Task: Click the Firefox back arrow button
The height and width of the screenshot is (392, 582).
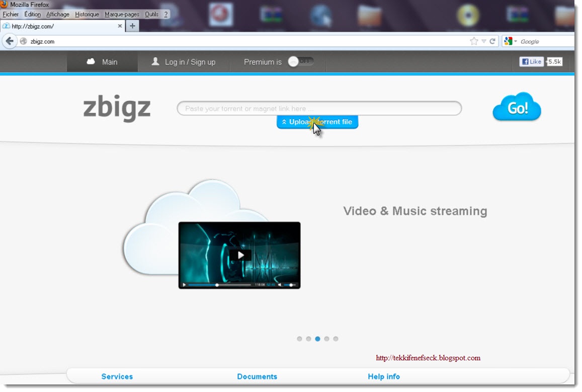Action: [x=10, y=41]
